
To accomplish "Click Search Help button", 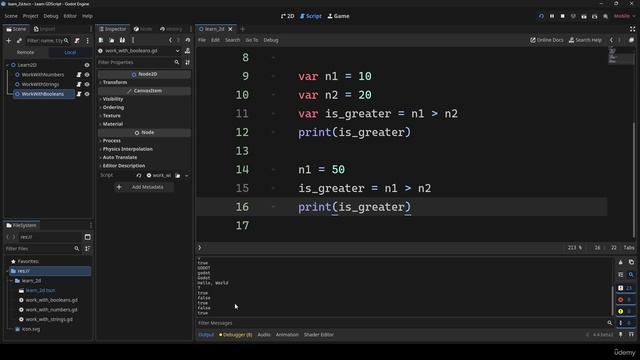I will (x=585, y=40).
